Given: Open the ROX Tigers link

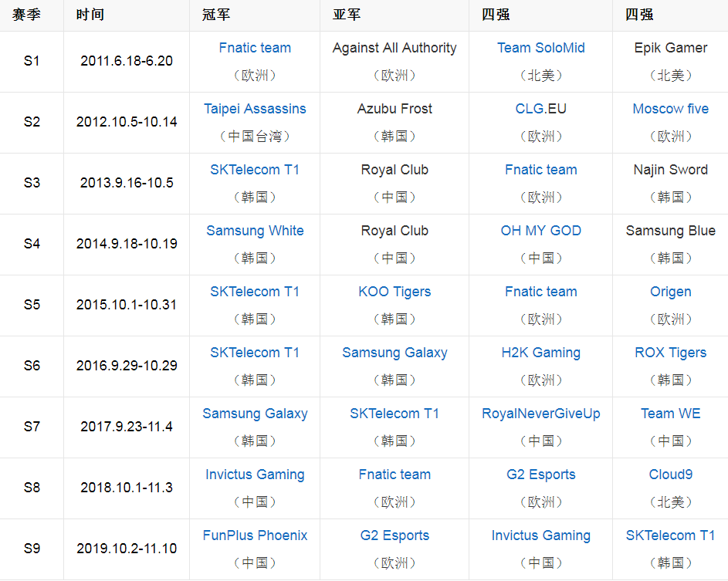Looking at the screenshot, I should [x=670, y=353].
